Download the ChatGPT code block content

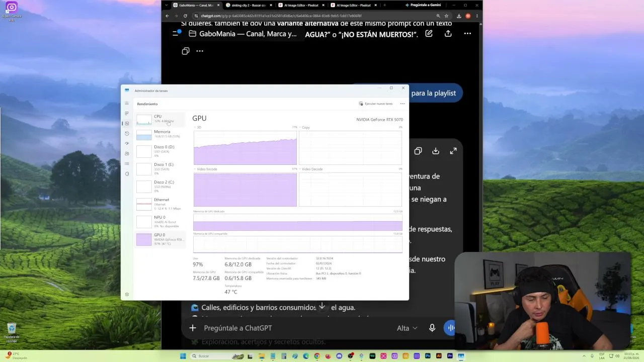coord(436,151)
